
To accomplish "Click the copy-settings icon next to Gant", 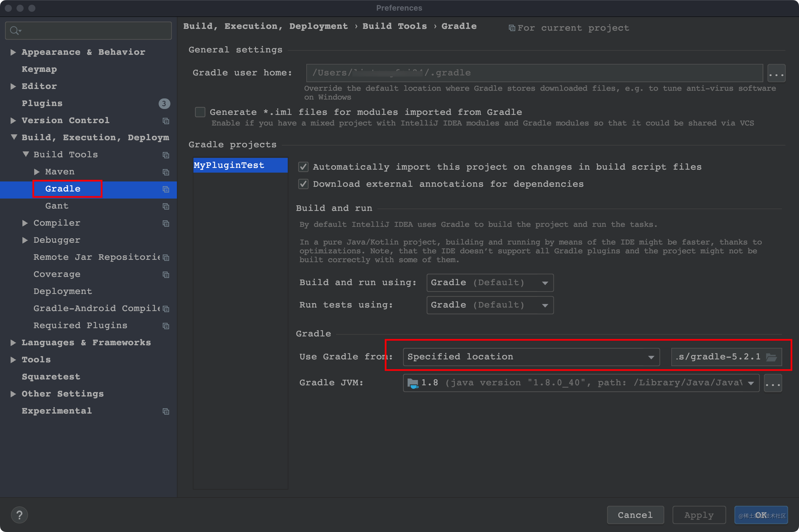I will click(166, 206).
